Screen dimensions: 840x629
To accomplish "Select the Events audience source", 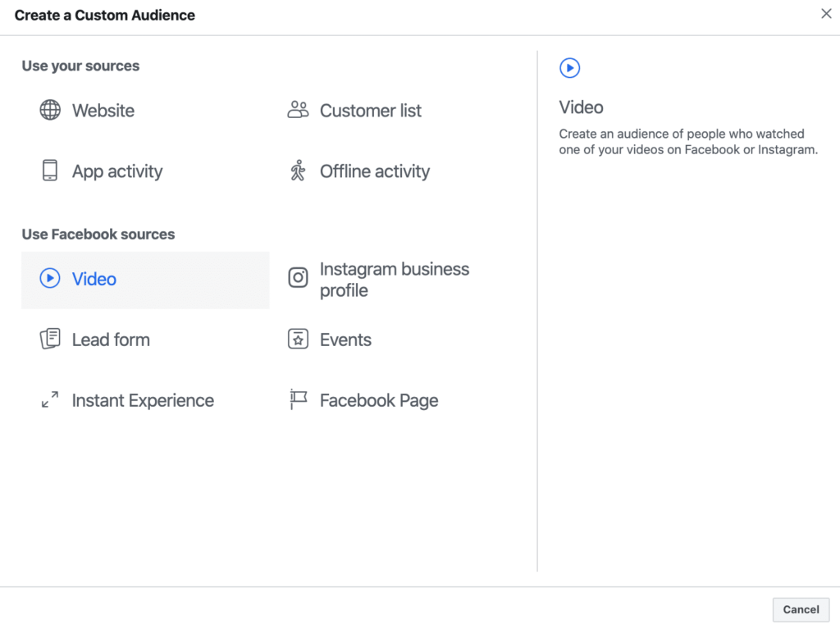I will coord(345,339).
